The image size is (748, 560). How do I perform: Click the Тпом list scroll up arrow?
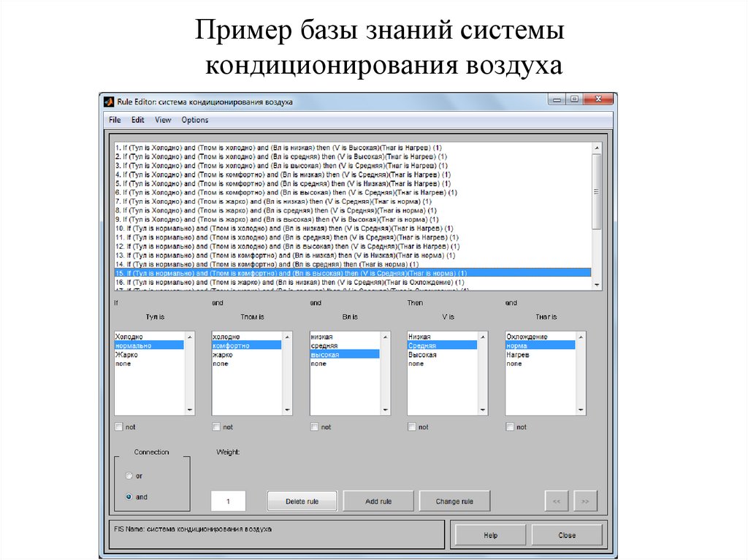[287, 337]
